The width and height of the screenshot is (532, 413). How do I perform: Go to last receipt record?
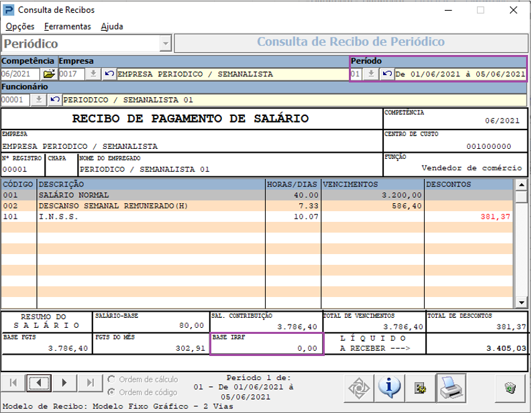point(91,383)
